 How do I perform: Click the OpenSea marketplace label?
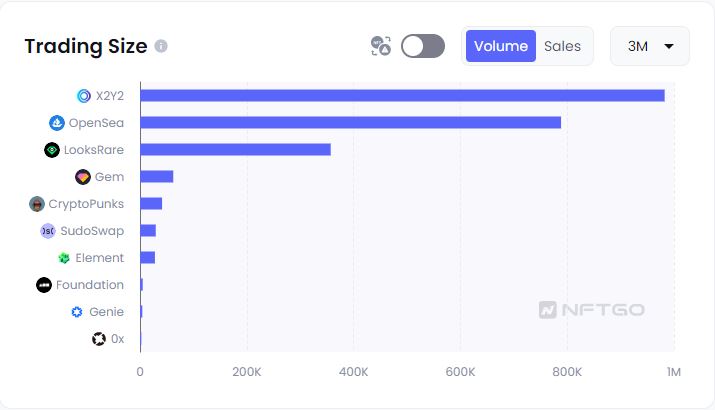(96, 123)
